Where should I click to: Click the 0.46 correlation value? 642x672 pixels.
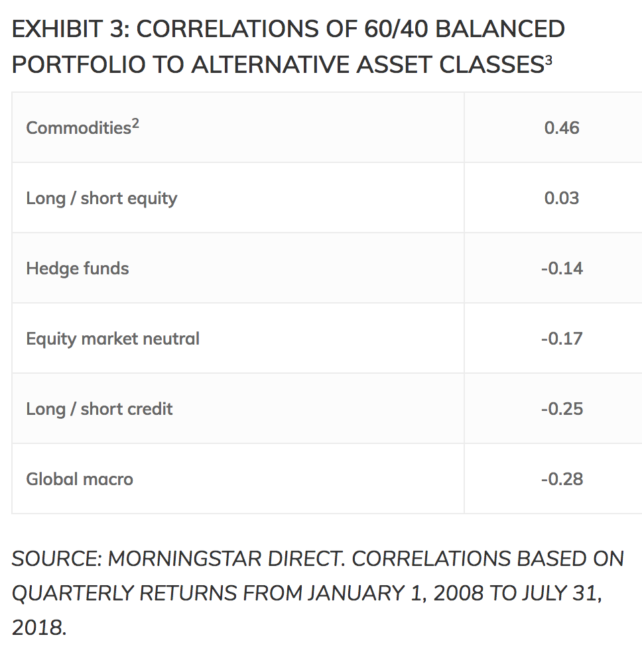[561, 128]
